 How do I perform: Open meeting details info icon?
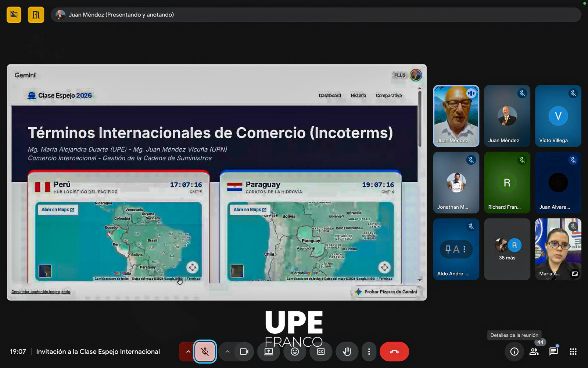pos(514,352)
